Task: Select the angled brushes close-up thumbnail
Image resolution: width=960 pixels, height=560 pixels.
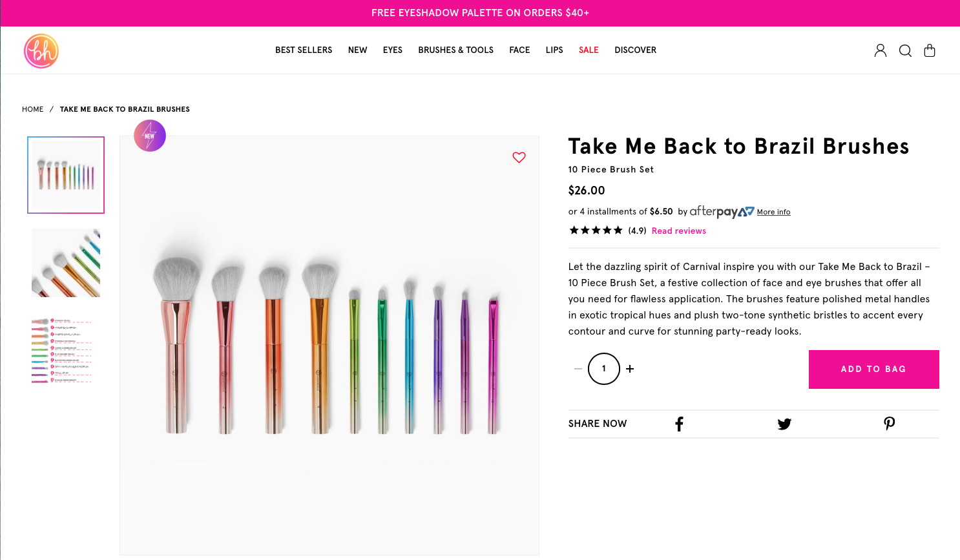Action: point(66,263)
